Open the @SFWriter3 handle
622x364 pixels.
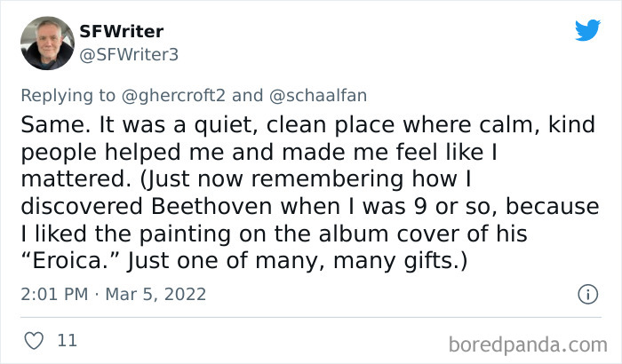tap(130, 54)
